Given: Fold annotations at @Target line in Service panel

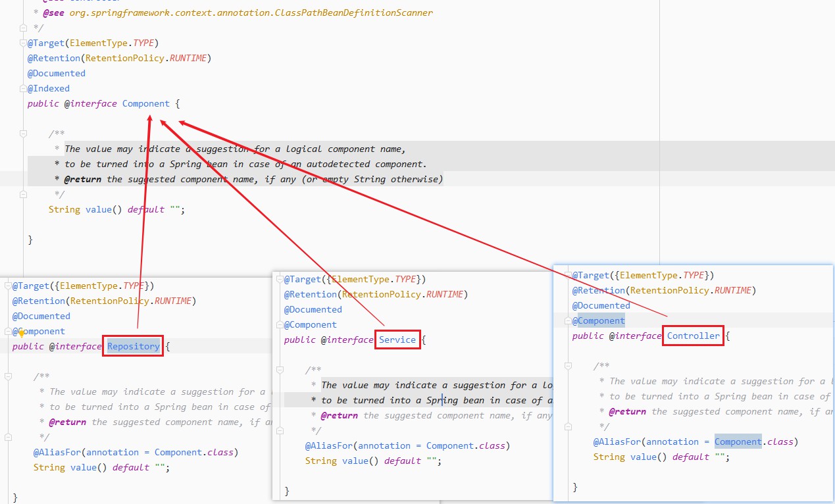Looking at the screenshot, I should pos(280,280).
